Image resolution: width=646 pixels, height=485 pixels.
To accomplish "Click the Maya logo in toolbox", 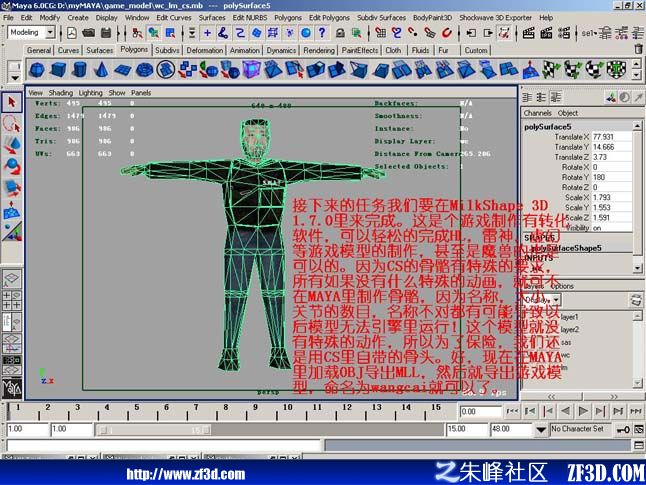I will pyautogui.click(x=12, y=388).
